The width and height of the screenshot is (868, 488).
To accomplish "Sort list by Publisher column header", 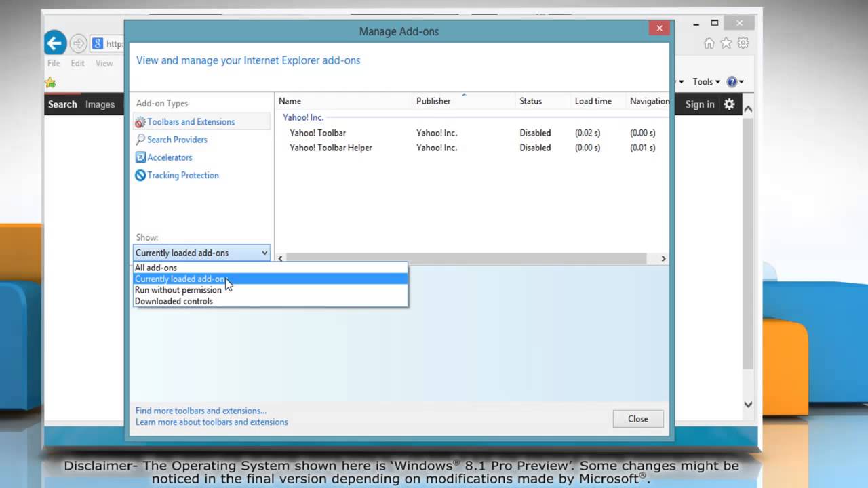I will pyautogui.click(x=433, y=101).
